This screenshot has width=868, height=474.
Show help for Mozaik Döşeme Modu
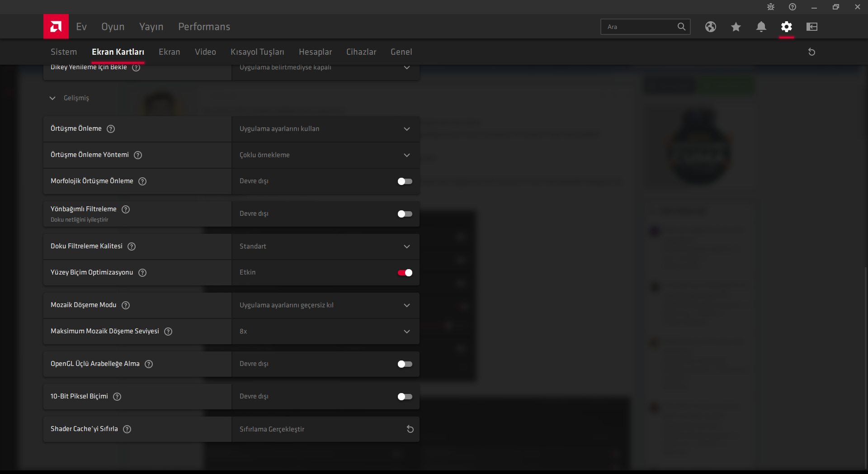[126, 305]
